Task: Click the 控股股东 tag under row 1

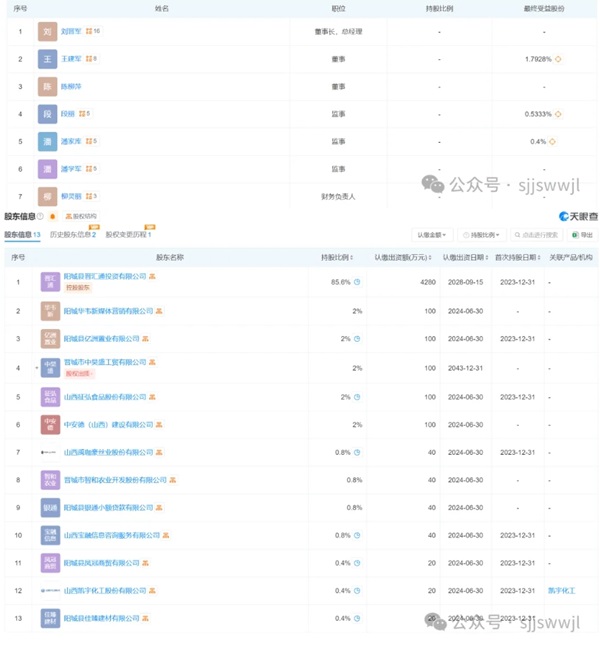Action: coord(78,288)
